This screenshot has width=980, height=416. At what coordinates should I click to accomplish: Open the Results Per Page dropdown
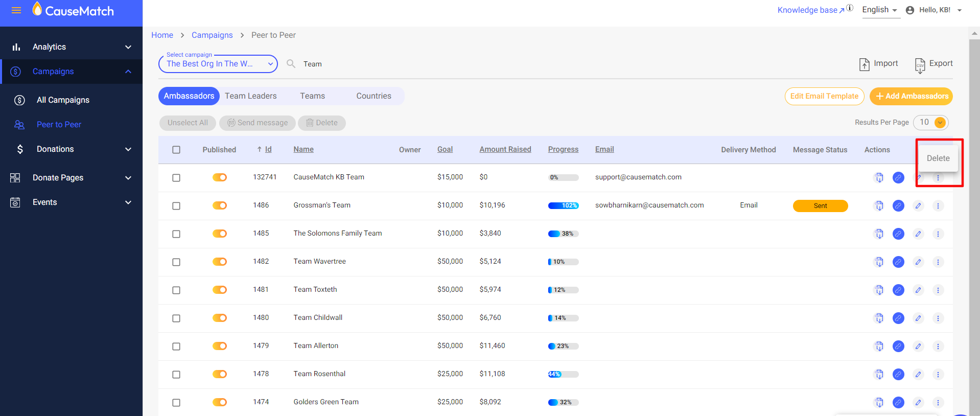click(x=930, y=122)
